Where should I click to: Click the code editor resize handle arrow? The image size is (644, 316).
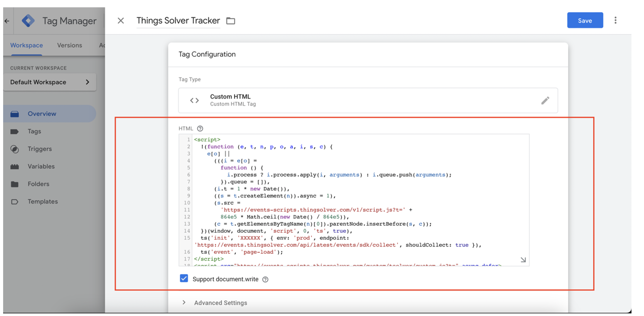pyautogui.click(x=523, y=260)
